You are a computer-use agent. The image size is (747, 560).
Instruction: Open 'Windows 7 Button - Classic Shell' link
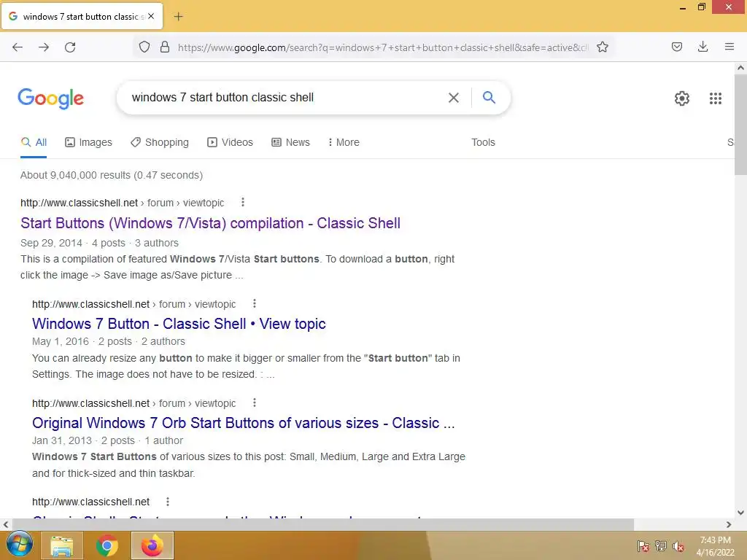[179, 324]
